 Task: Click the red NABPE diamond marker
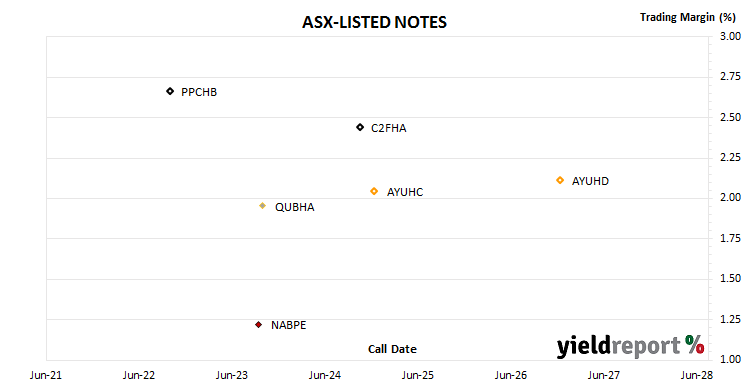click(x=259, y=325)
